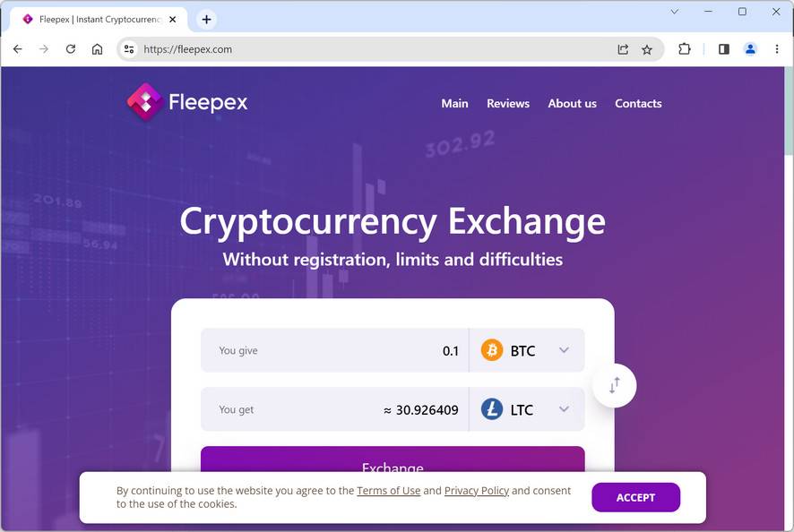Click the Litecoin coin icon
Image resolution: width=794 pixels, height=532 pixels.
tap(492, 409)
